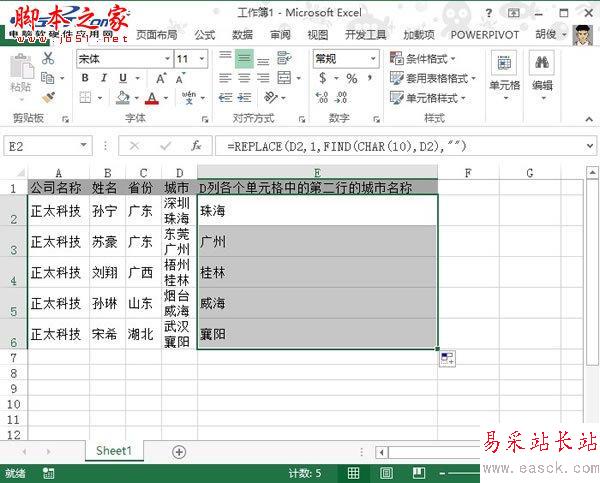Open 套用表格格式 table format menu

tap(433, 78)
